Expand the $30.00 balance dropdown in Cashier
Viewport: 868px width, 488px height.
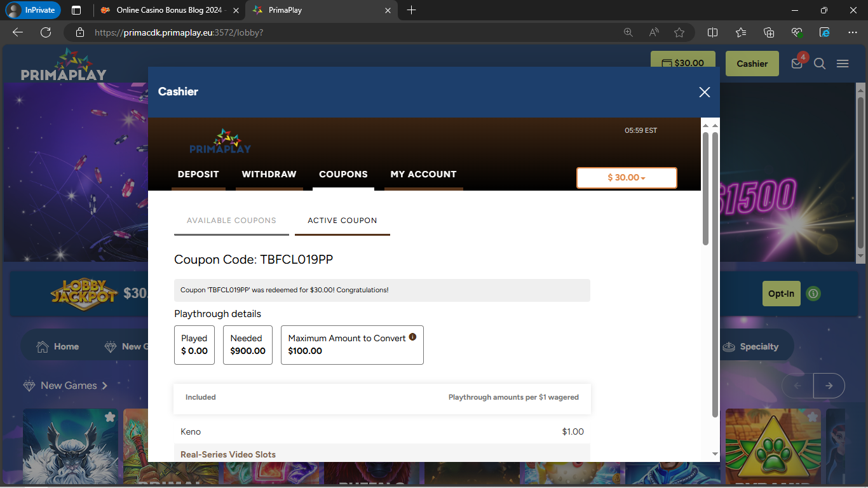click(627, 178)
